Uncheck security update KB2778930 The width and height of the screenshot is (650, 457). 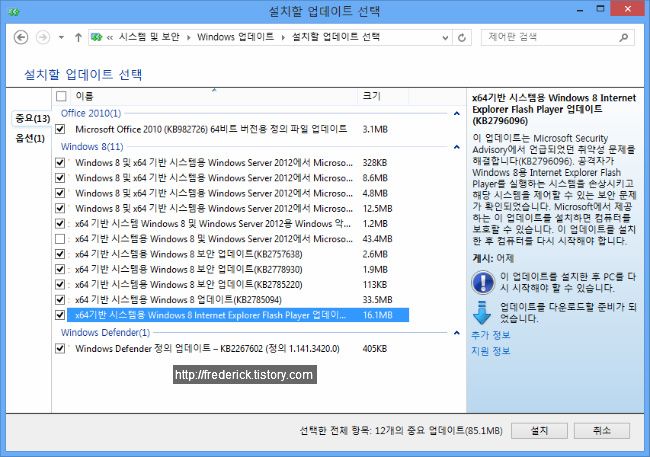[x=60, y=269]
